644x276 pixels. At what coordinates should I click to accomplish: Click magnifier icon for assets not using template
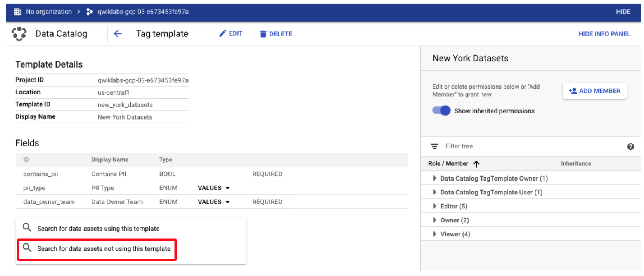click(27, 247)
